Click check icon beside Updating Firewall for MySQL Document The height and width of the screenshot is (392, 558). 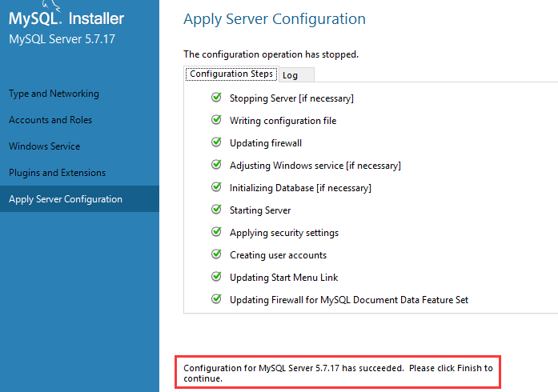point(216,299)
